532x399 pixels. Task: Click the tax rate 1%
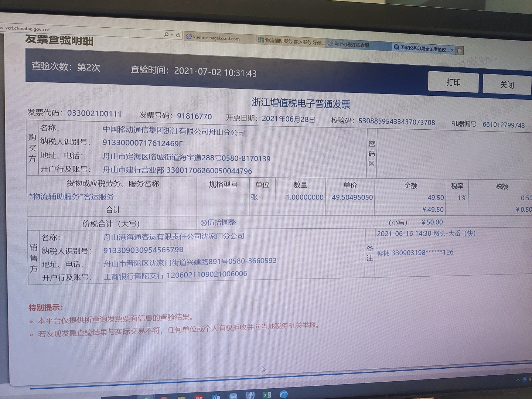(x=462, y=198)
